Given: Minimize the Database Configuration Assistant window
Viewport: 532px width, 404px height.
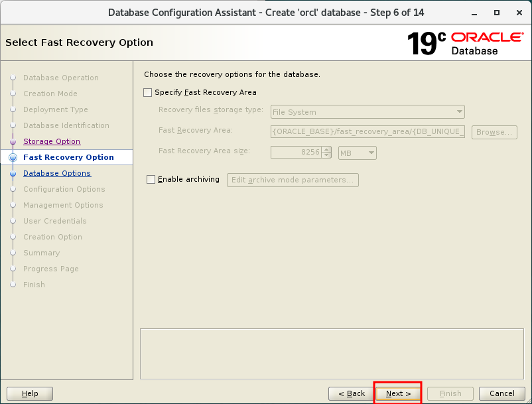Looking at the screenshot, I should pyautogui.click(x=474, y=13).
